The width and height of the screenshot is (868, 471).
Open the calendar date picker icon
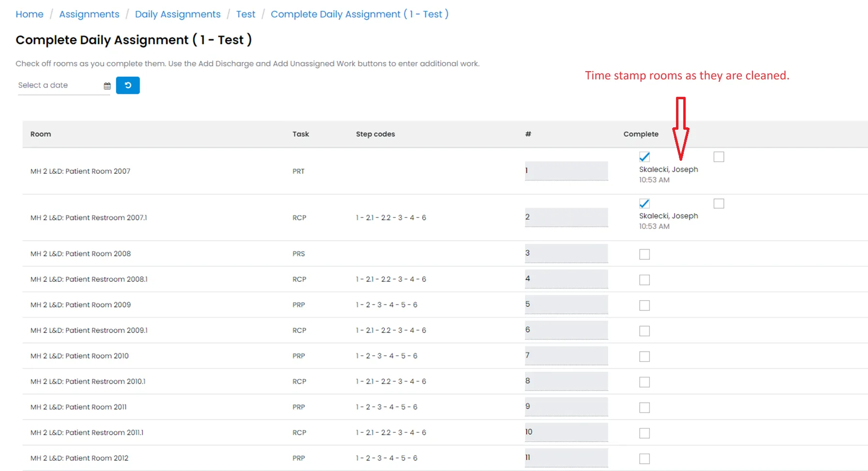click(x=107, y=86)
